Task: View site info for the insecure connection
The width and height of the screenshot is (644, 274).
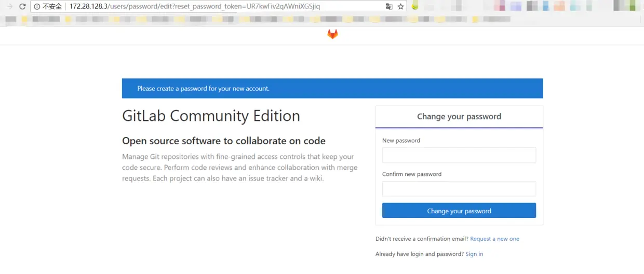Action: tap(48, 7)
